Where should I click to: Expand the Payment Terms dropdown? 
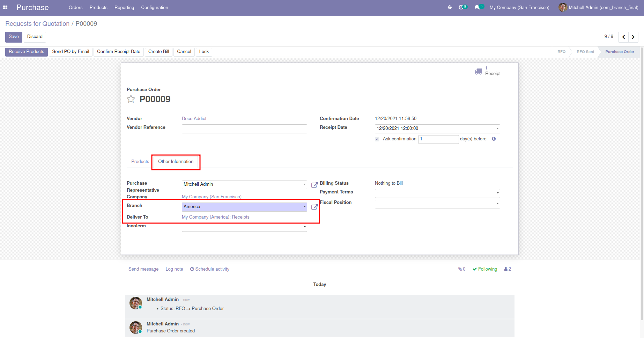[x=497, y=193]
